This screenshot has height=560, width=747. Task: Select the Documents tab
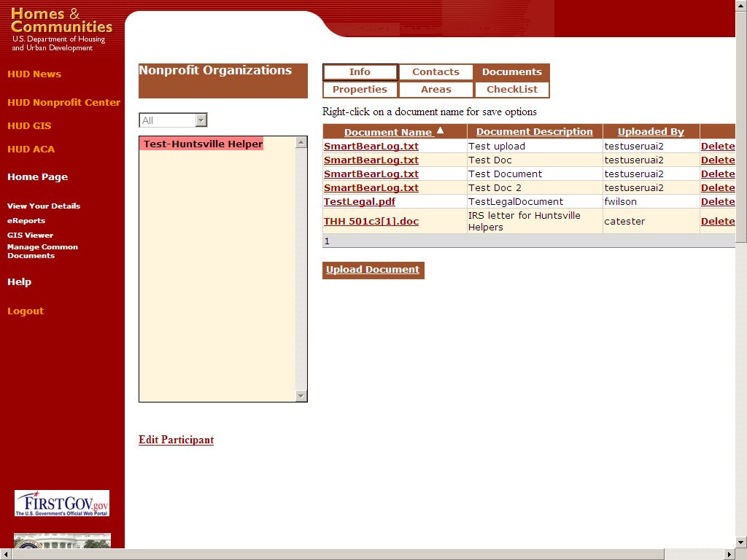[x=512, y=72]
